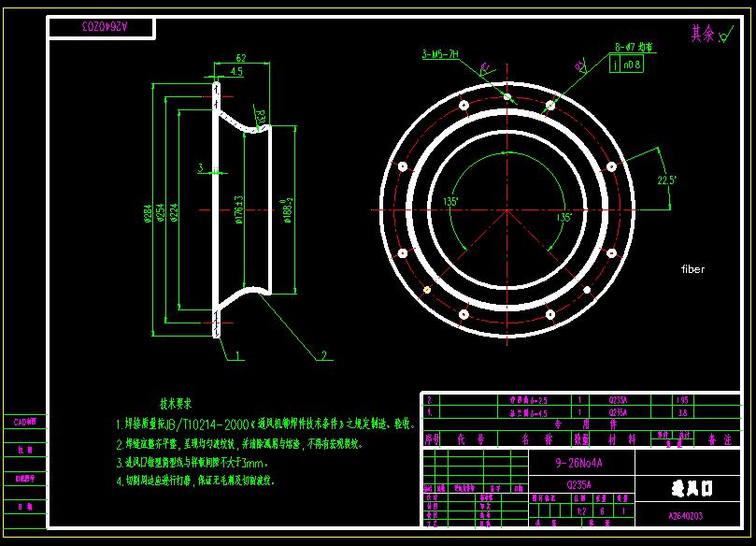Select the left 135° angle dimension
This screenshot has height=546, width=756.
(x=450, y=201)
